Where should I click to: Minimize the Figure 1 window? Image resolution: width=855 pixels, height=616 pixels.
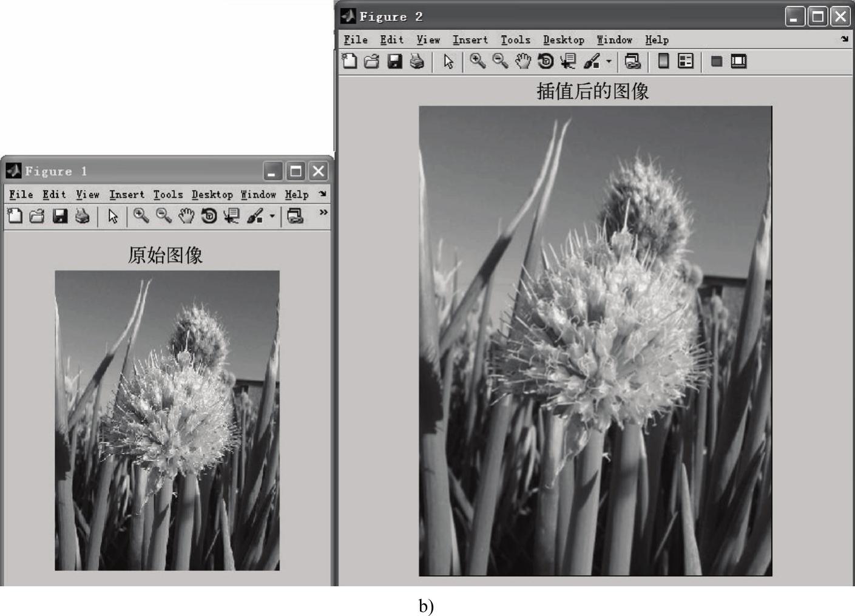[272, 171]
